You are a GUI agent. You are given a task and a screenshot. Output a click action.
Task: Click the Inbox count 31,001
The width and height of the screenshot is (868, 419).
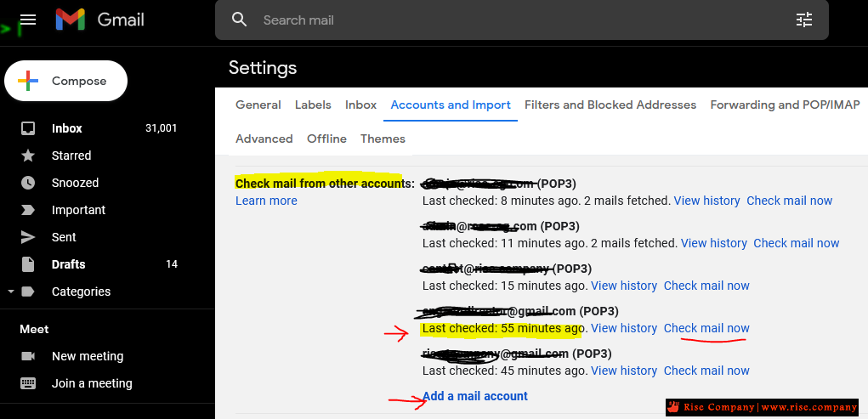click(x=161, y=128)
